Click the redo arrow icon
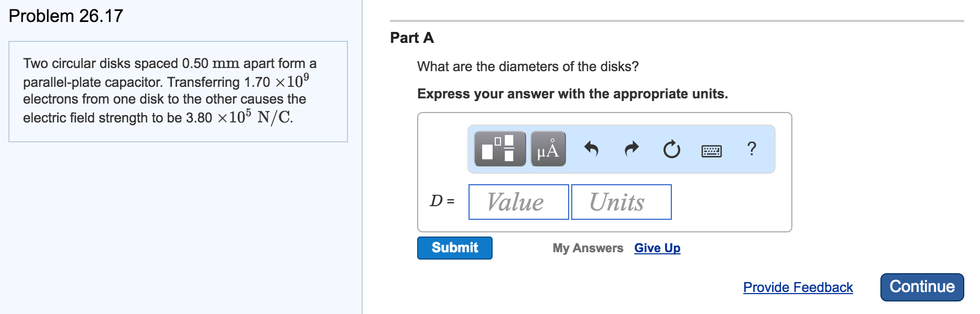Image resolution: width=980 pixels, height=314 pixels. (632, 149)
